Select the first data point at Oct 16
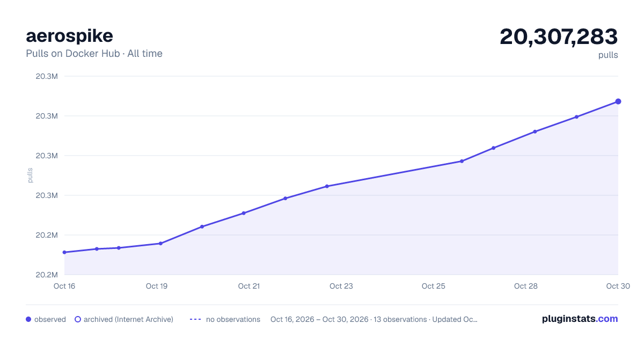This screenshot has height=338, width=644. pos(64,252)
